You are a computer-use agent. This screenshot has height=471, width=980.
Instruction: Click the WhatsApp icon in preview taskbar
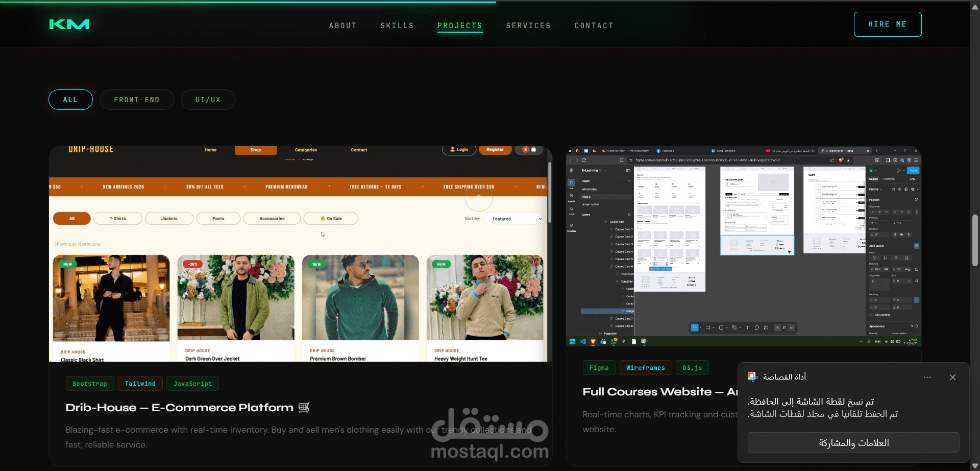pos(614,341)
